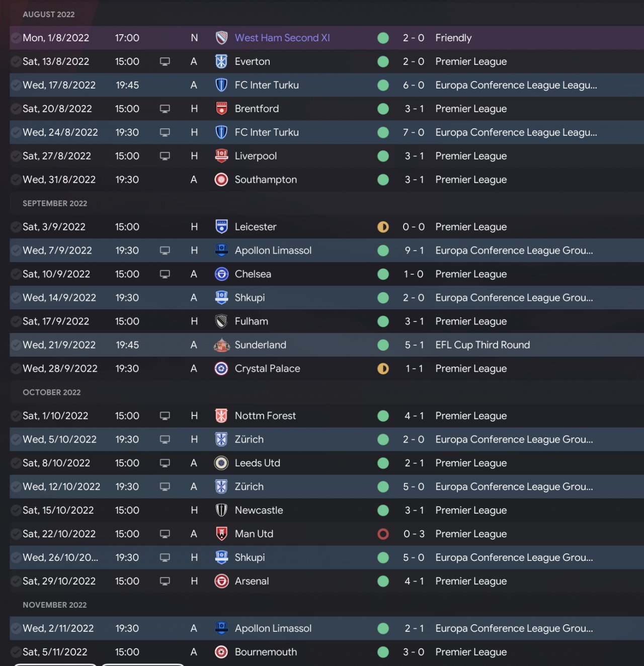
Task: Select the September 2022 month header
Action: (55, 203)
